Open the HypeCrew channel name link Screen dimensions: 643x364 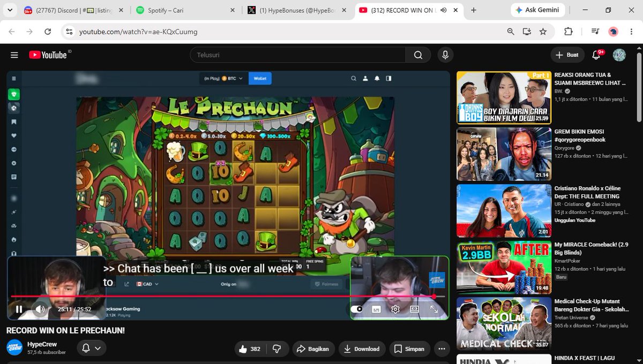click(42, 344)
